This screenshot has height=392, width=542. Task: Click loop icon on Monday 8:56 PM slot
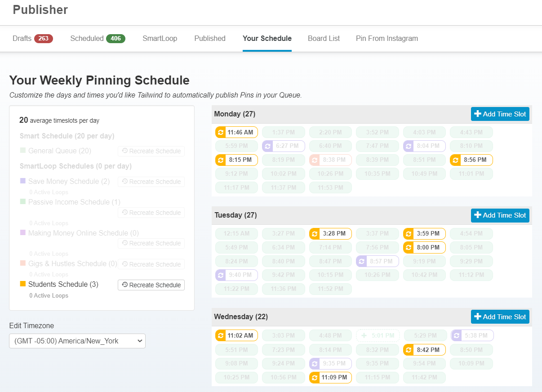[455, 160]
